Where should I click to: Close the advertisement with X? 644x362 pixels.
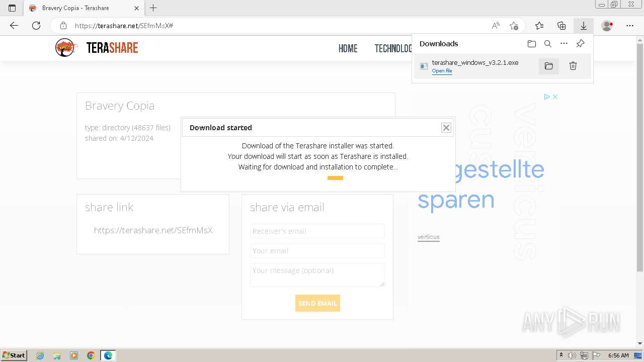[555, 97]
